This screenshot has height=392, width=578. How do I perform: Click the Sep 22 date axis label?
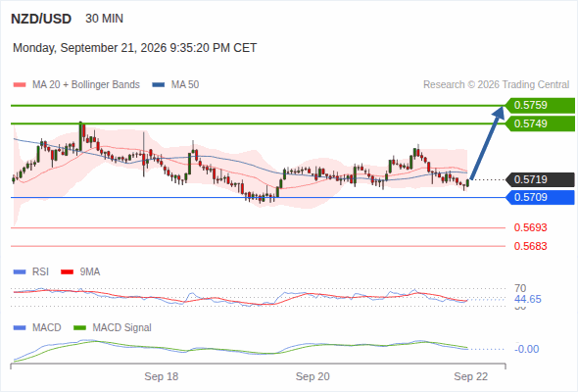tap(471, 376)
